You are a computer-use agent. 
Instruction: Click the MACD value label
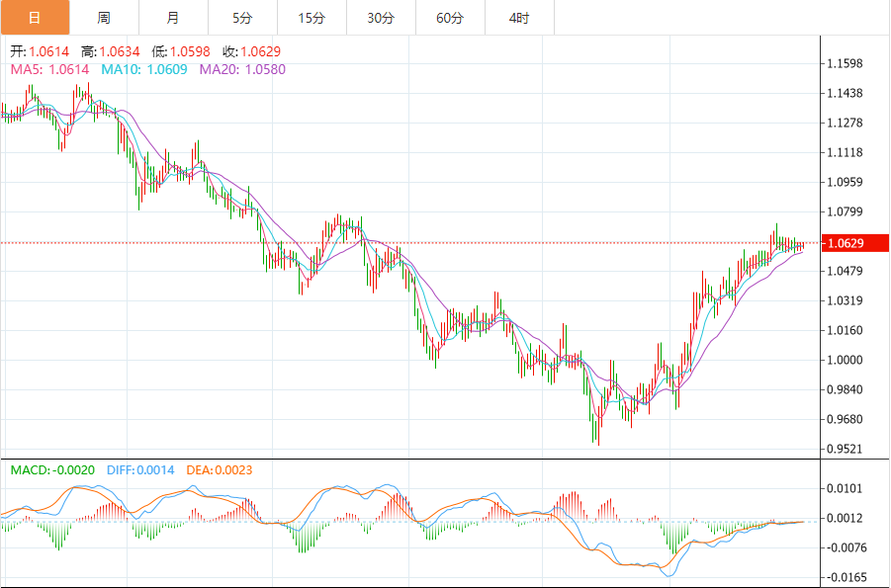[52, 469]
